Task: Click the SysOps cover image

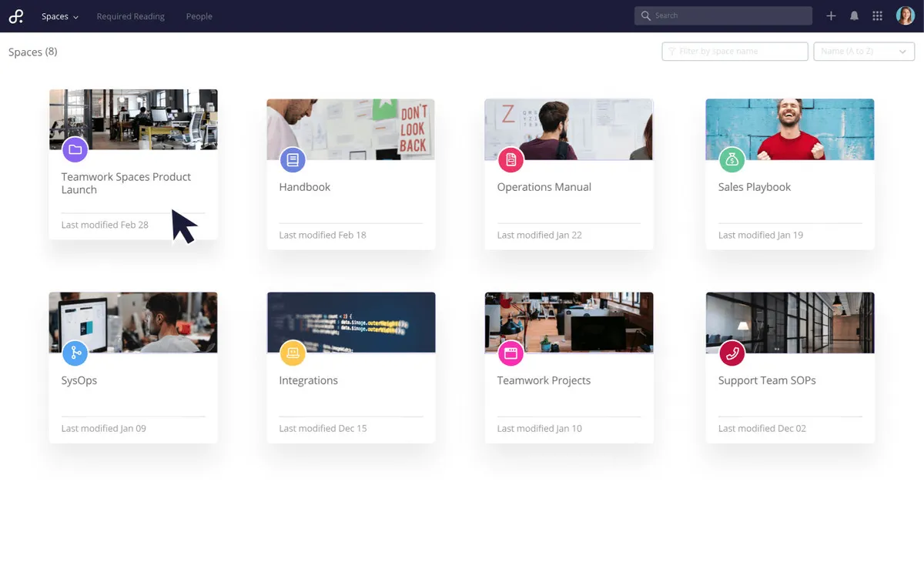Action: (x=133, y=323)
